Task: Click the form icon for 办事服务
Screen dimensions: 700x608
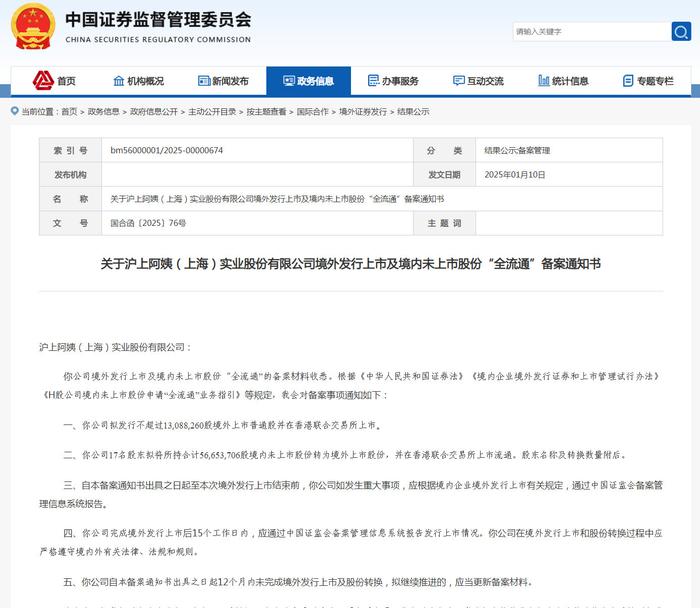Action: tap(373, 81)
